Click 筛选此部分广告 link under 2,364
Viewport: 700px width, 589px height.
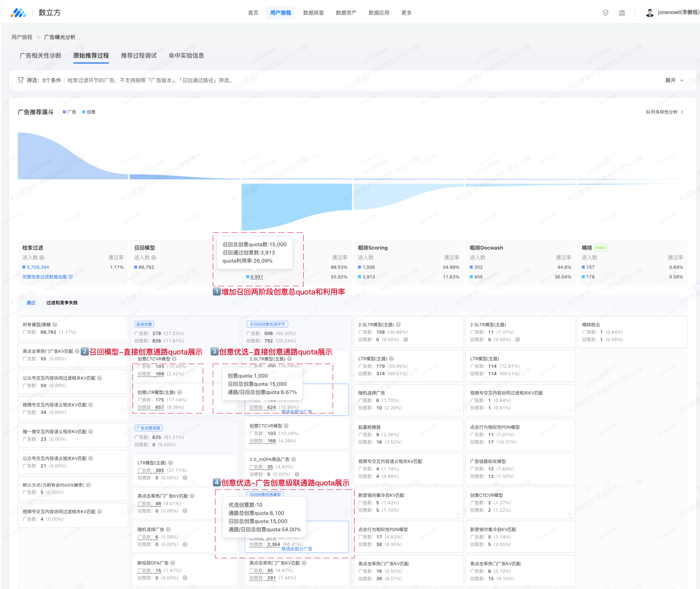coord(297,549)
